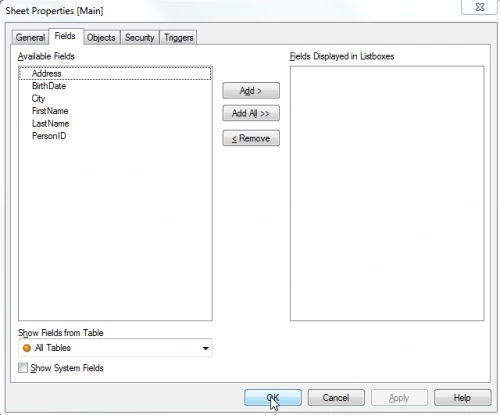Screen dimensions: 500x415
Task: Select Address in Available Fields
Action: click(115, 73)
